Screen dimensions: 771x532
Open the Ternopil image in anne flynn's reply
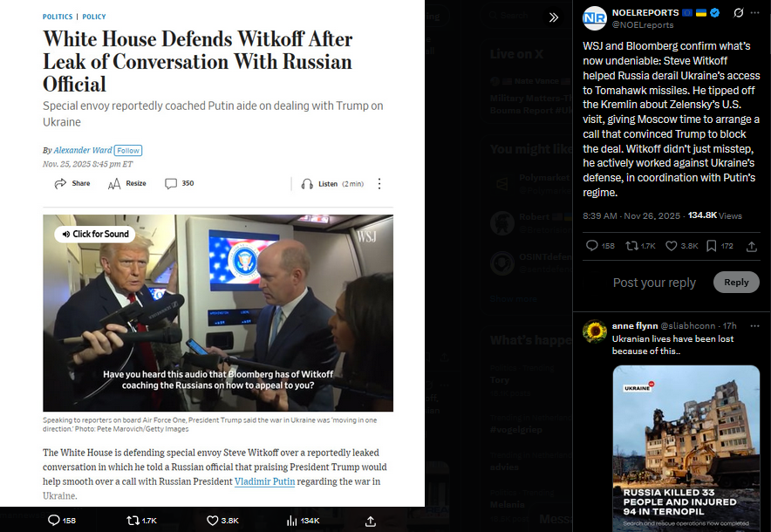click(686, 448)
